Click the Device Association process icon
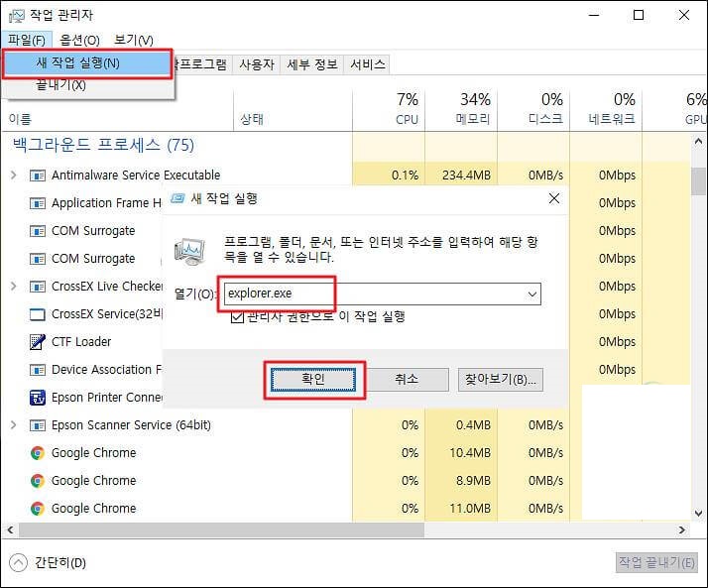 tap(38, 370)
